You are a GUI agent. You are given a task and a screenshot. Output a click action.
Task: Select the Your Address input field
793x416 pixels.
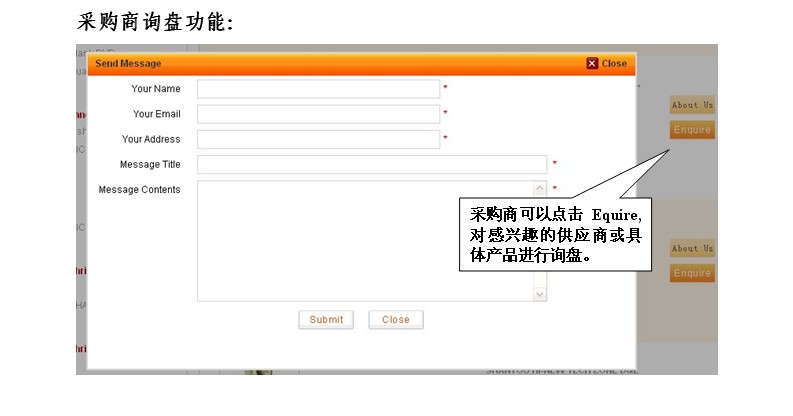[x=318, y=139]
